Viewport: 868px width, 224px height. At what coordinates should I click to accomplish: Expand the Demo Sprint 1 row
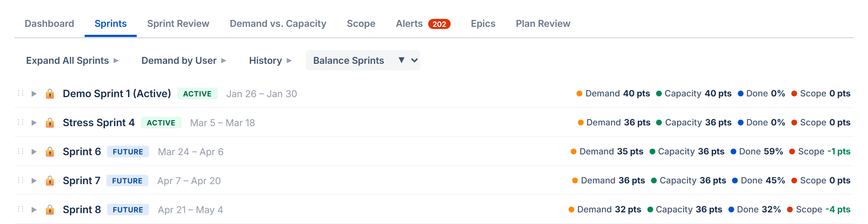point(34,94)
